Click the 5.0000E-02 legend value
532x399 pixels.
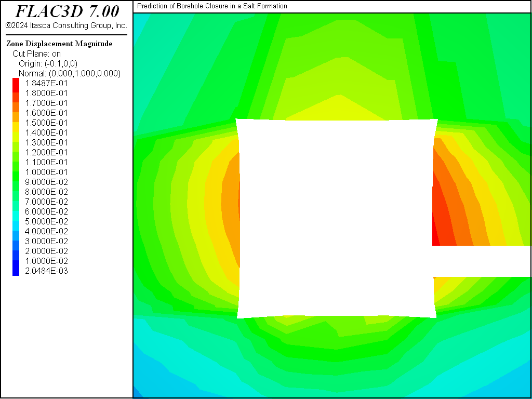(46, 221)
